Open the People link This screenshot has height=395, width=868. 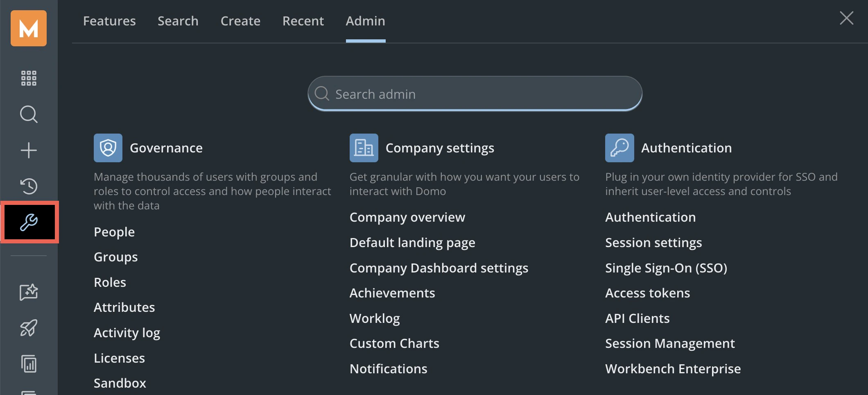point(114,232)
